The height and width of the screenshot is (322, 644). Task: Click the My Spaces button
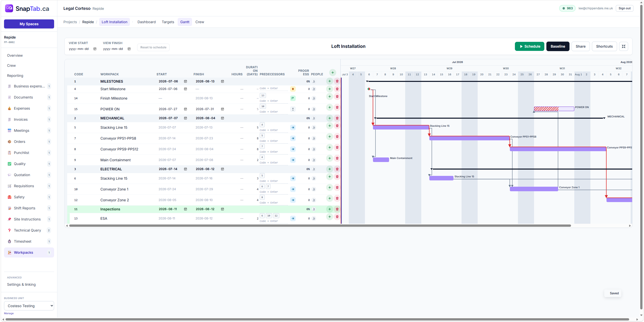(29, 24)
